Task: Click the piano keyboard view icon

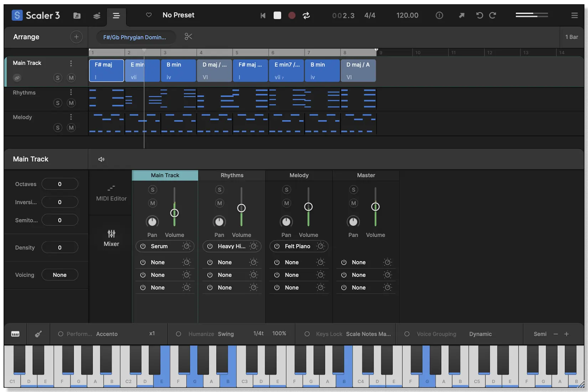Action: click(15, 334)
